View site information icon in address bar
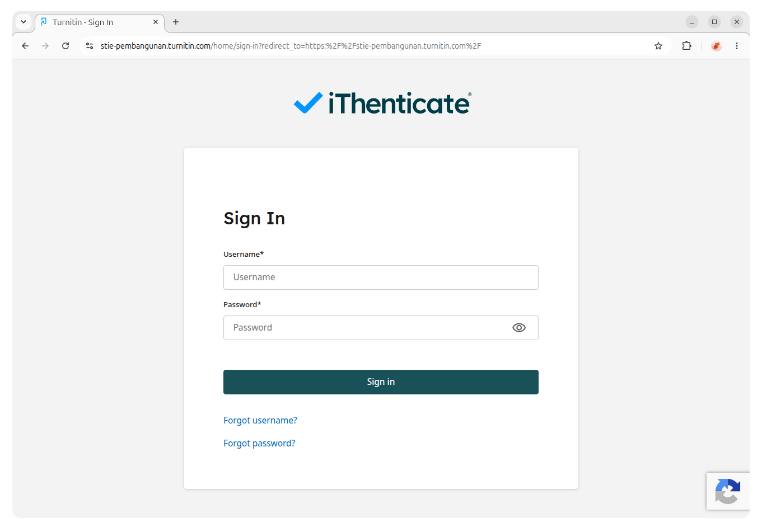The width and height of the screenshot is (762, 532). click(90, 46)
